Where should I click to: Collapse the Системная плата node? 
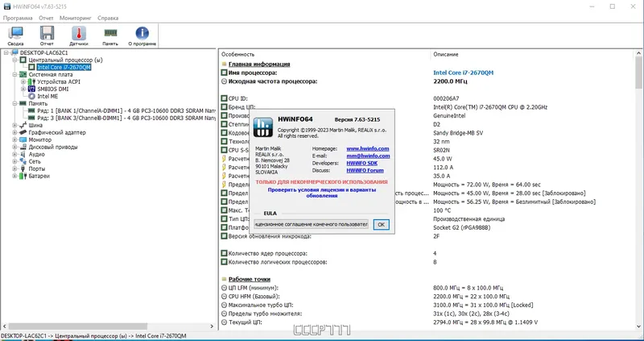(x=14, y=74)
